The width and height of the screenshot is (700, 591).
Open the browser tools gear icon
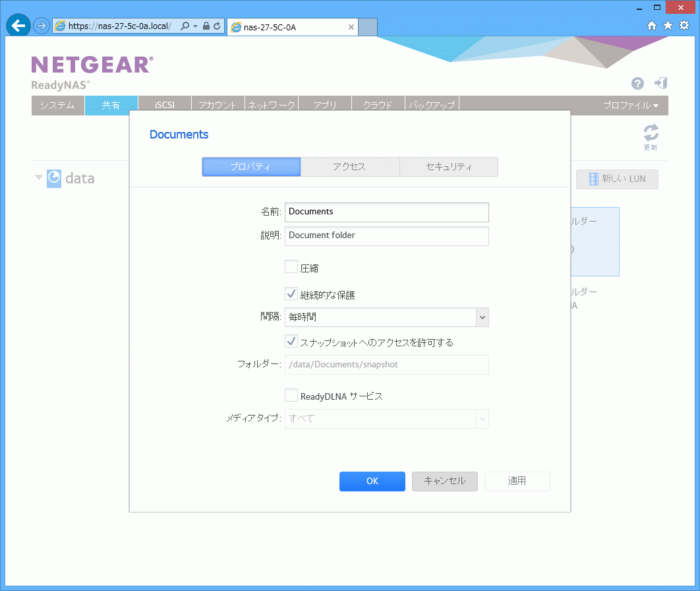[x=684, y=26]
